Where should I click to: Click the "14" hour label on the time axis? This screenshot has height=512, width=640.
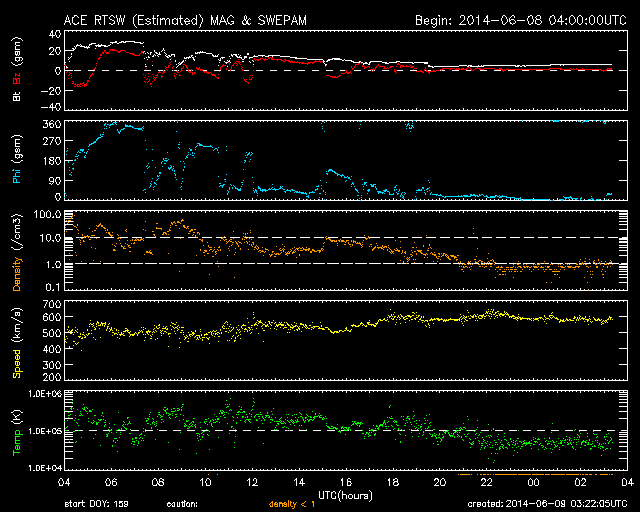click(299, 483)
